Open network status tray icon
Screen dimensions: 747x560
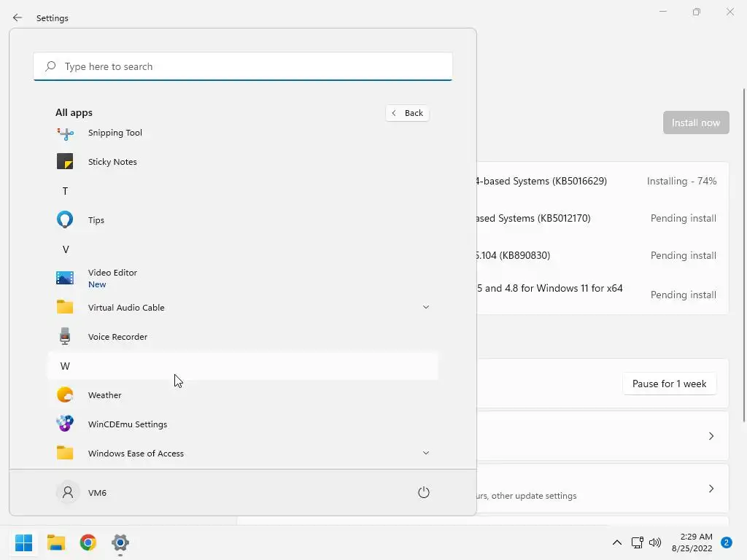click(x=637, y=542)
